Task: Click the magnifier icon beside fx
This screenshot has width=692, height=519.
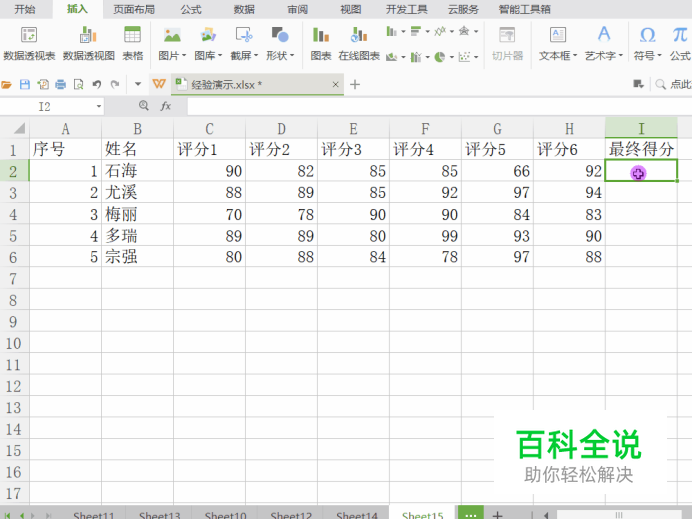Action: (x=143, y=105)
